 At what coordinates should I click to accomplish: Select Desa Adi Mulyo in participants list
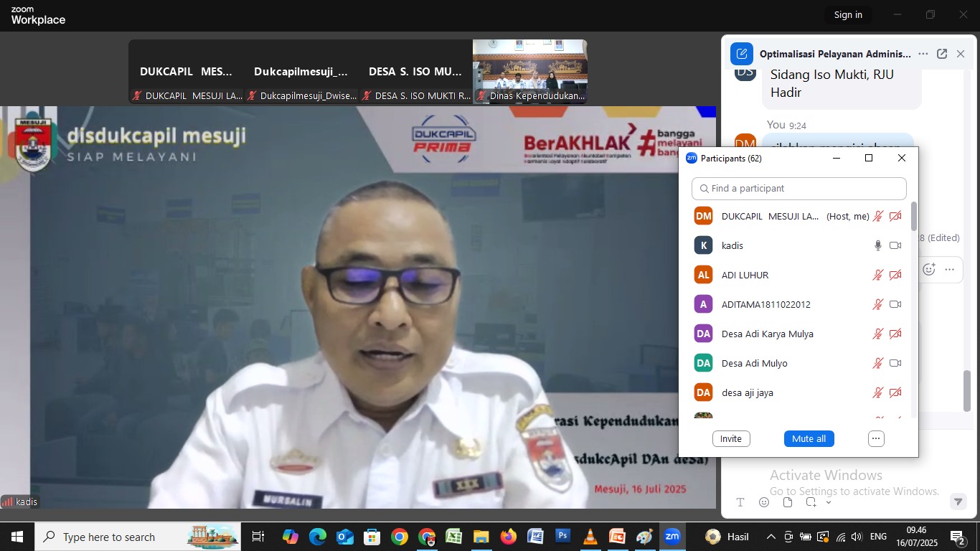tap(754, 363)
